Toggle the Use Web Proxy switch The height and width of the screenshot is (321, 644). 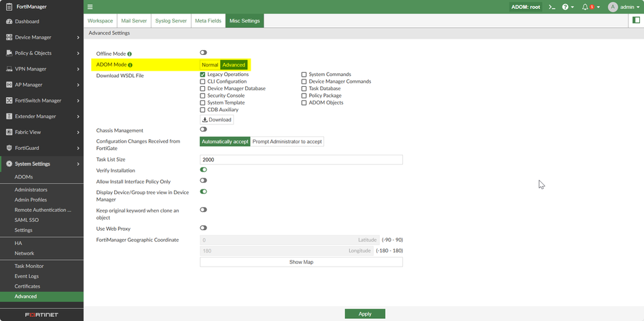pos(203,227)
